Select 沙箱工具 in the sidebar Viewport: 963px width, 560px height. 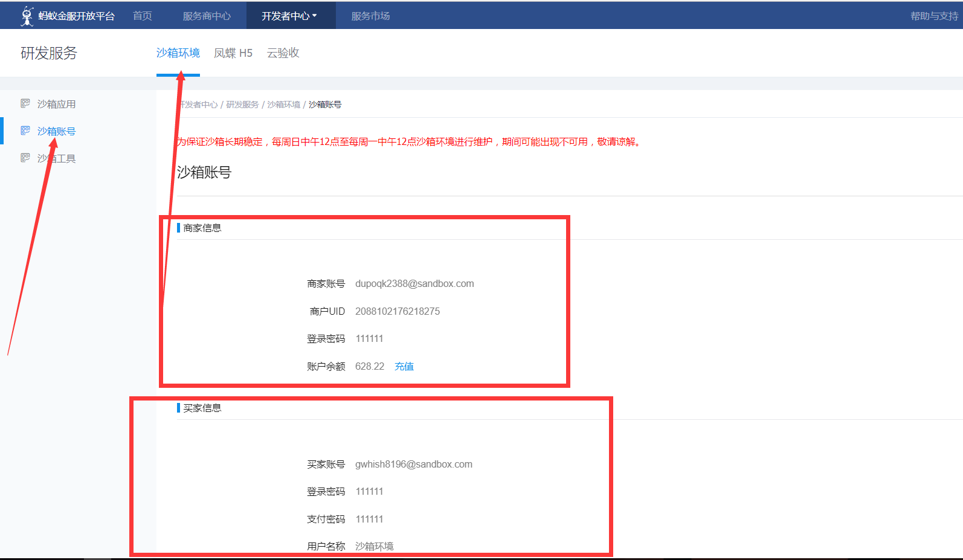click(56, 158)
